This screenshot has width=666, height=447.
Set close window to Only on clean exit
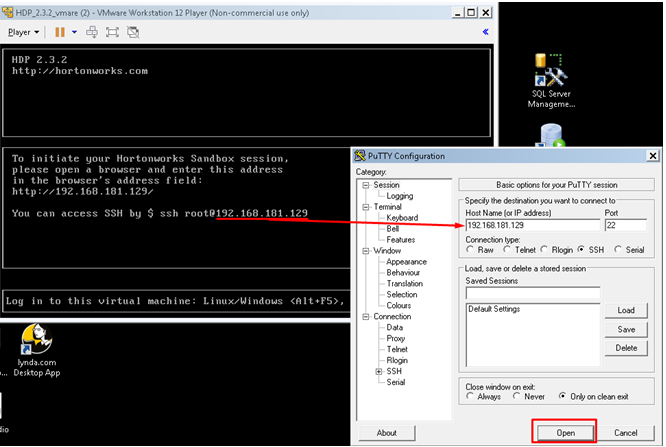(x=562, y=396)
